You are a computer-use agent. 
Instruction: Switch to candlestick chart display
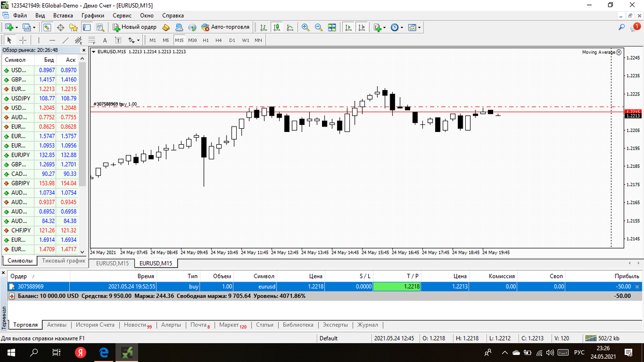(277, 27)
